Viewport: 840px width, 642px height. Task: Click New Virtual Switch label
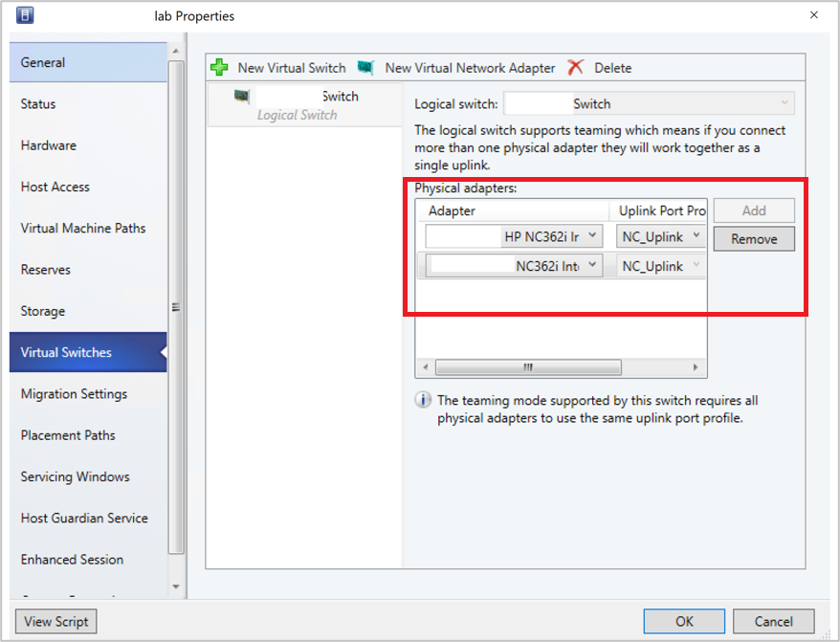click(292, 68)
